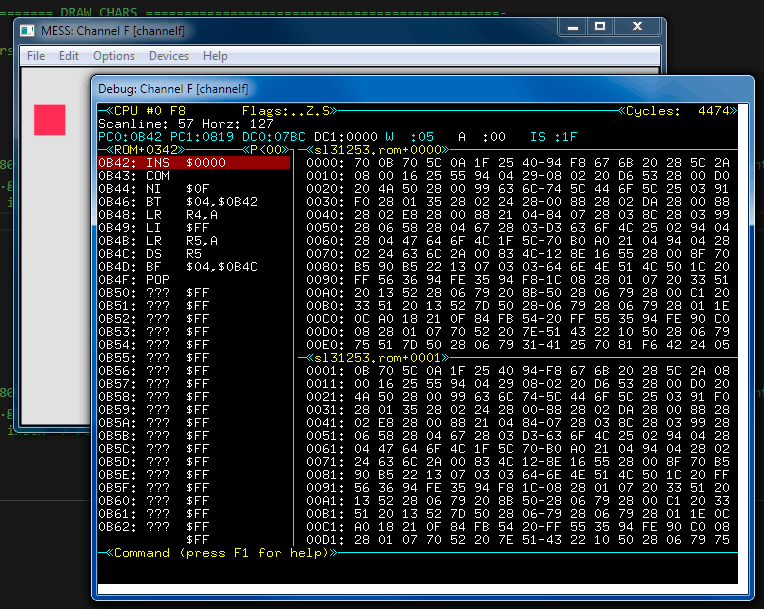Click the Command (press F1 for help) label
Screen dimensions: 764x609
pyautogui.click(x=222, y=553)
